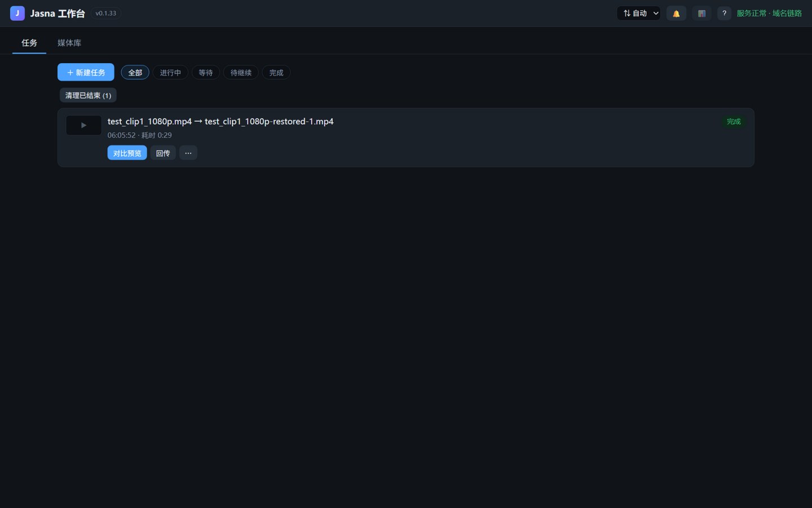Viewport: 812px width, 508px height.
Task: Click 清理已结束 (1) button
Action: point(88,95)
